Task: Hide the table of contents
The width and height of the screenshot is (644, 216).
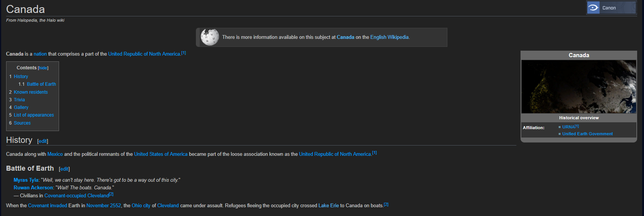Action: (x=43, y=68)
